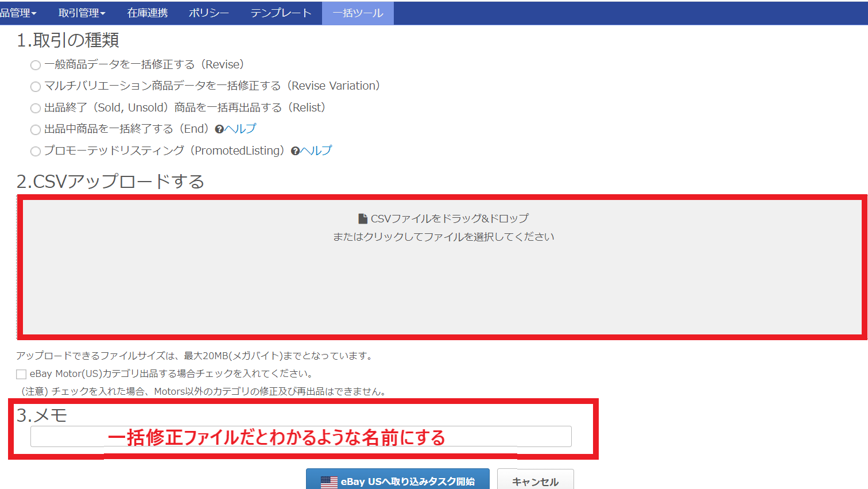Go to the 在庫連携 menu
Image resolution: width=868 pixels, height=489 pixels.
pos(148,13)
